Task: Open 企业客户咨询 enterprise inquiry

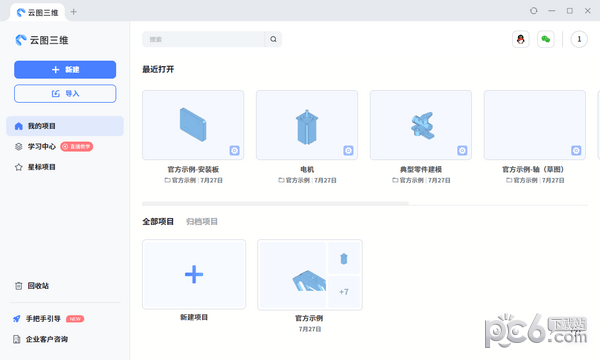Action: tap(47, 339)
